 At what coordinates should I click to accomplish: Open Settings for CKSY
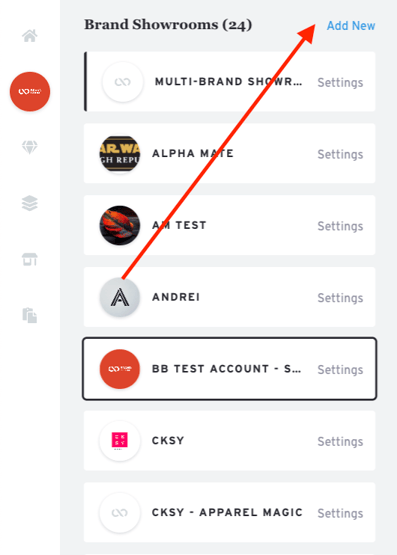(340, 441)
